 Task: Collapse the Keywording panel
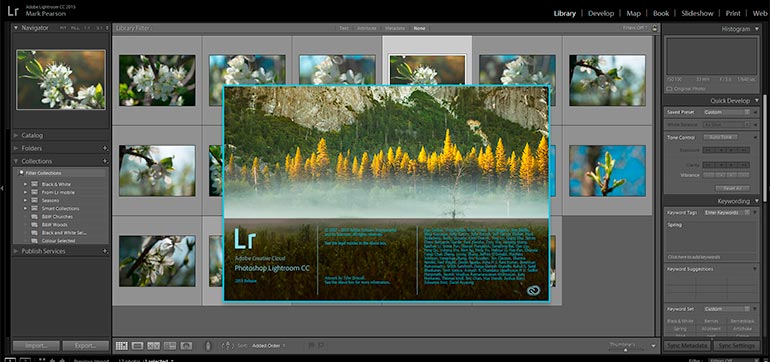tap(756, 201)
